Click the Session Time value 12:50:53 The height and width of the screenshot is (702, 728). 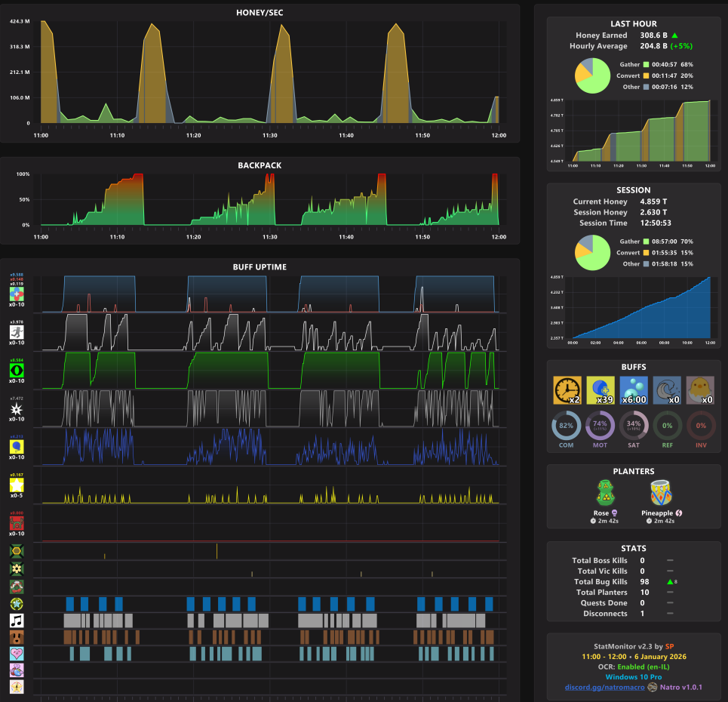(655, 223)
